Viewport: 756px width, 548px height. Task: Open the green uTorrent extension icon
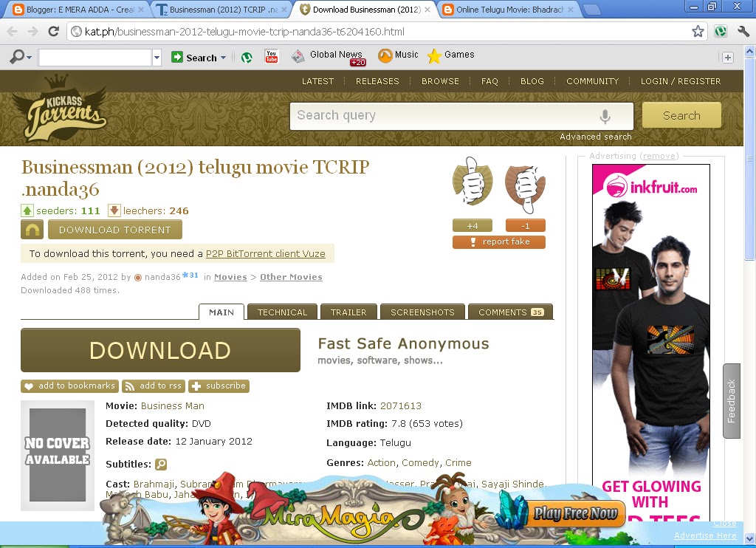point(721,32)
